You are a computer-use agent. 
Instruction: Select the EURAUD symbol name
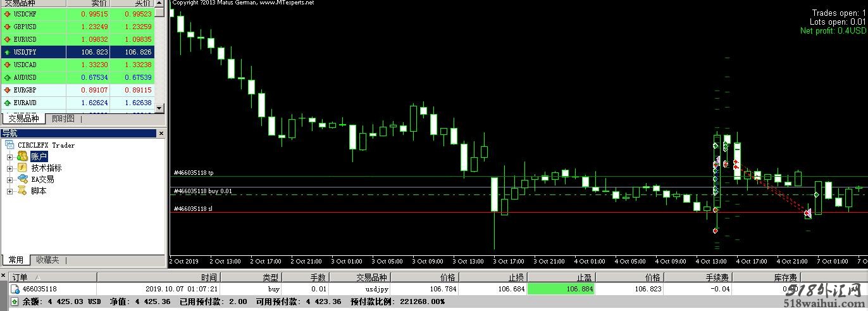click(x=25, y=103)
